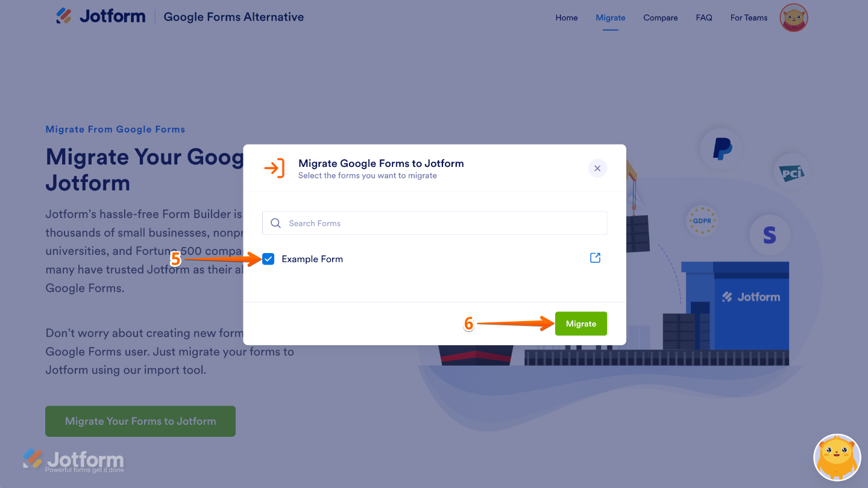
Task: Close the migrate dialog with X
Action: click(x=597, y=168)
